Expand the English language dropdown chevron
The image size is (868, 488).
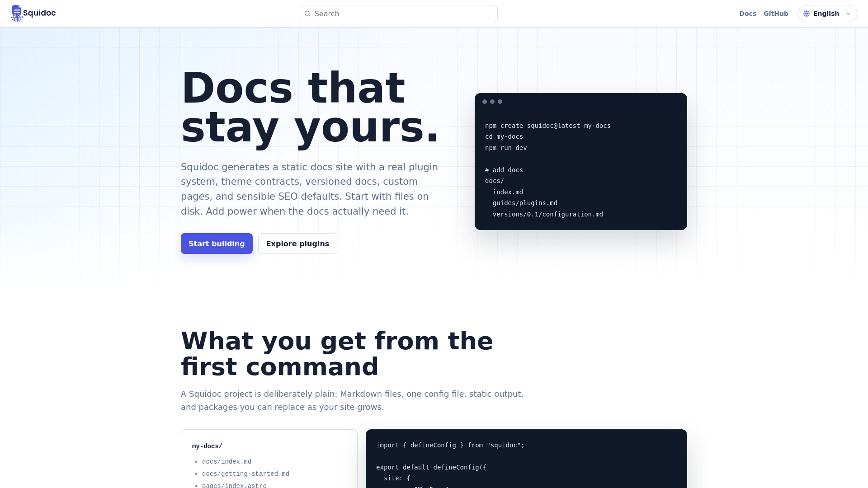click(848, 14)
